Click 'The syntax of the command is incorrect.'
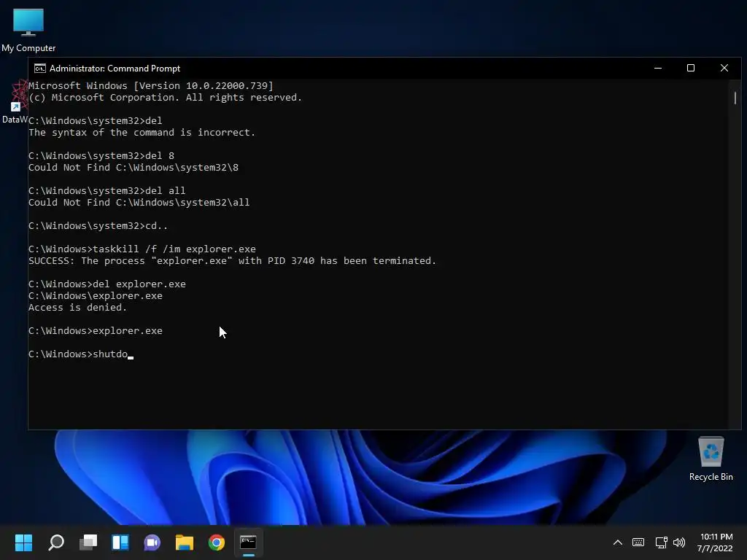 [x=142, y=133]
